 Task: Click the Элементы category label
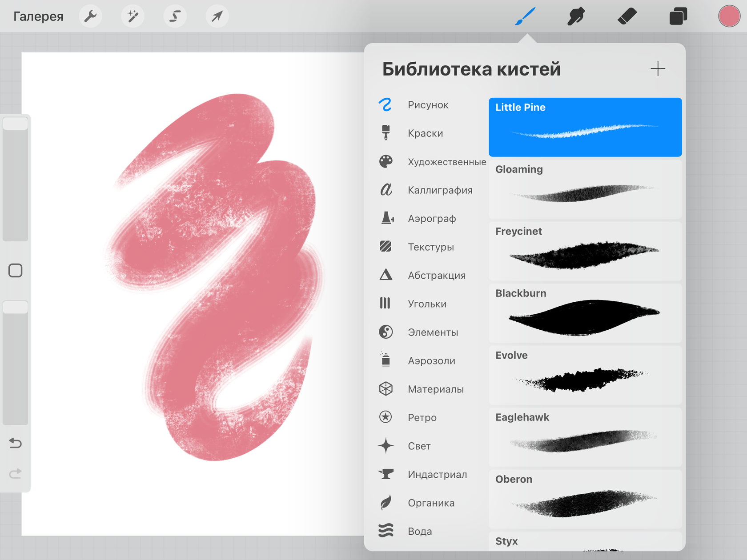pos(433,332)
